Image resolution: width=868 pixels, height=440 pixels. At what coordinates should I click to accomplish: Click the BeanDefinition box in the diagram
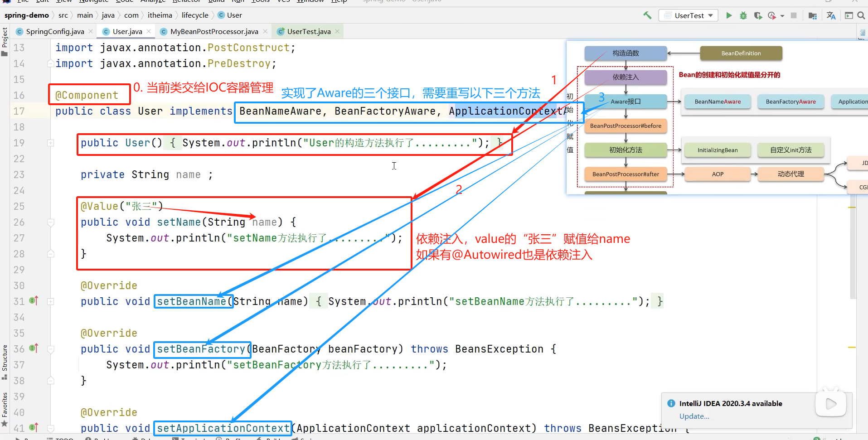click(741, 53)
